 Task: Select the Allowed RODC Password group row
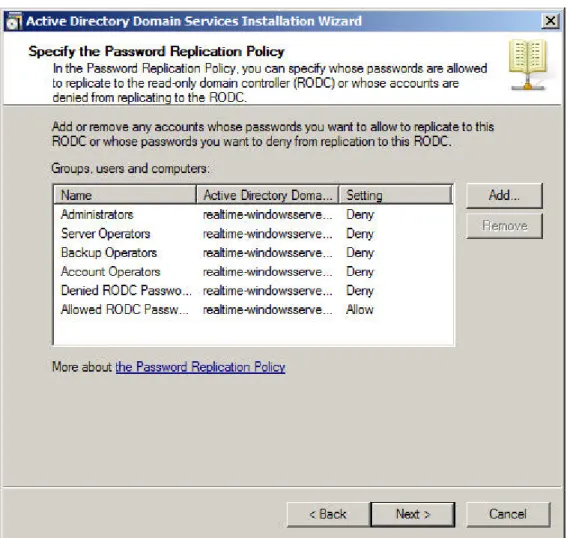click(253, 309)
